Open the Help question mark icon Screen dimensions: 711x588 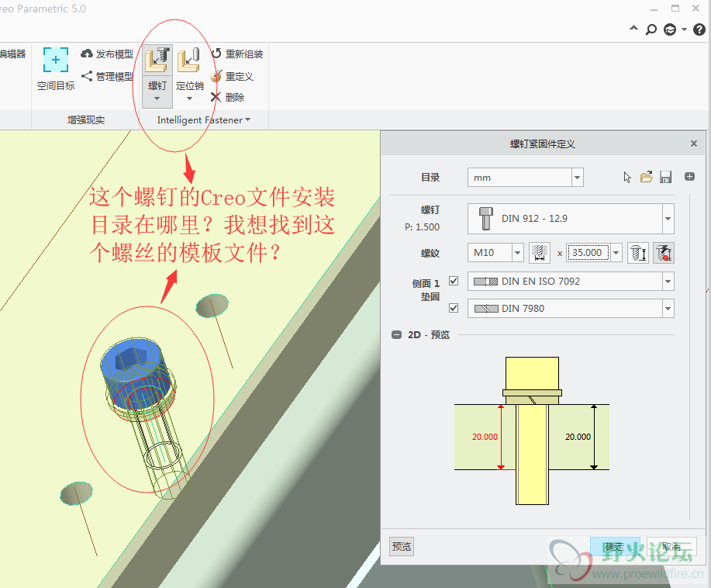point(699,29)
